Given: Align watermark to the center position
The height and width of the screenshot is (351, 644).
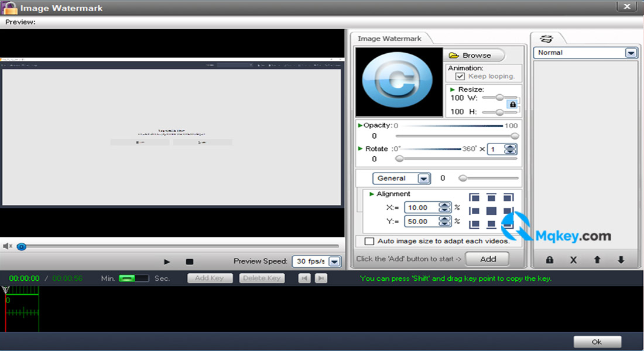Looking at the screenshot, I should click(491, 211).
